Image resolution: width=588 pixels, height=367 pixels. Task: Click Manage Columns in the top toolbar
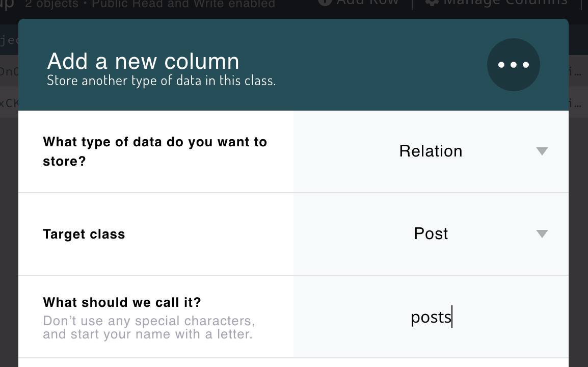coord(504,3)
